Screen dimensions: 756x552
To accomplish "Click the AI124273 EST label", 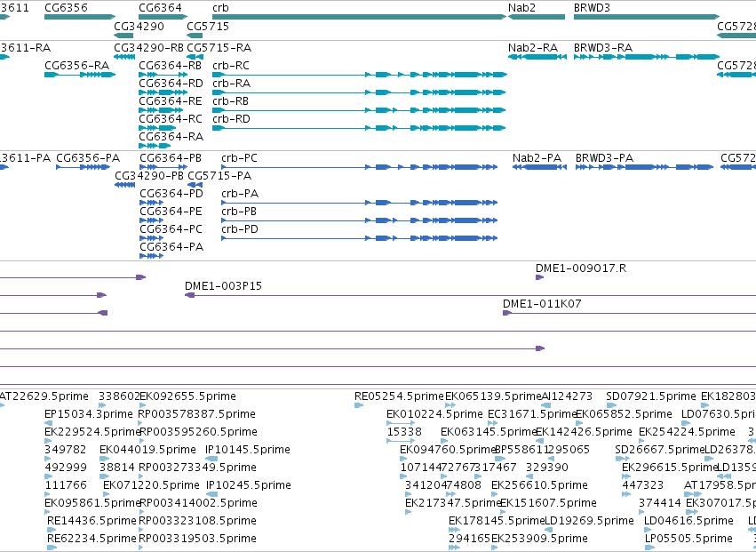I will pos(568,396).
